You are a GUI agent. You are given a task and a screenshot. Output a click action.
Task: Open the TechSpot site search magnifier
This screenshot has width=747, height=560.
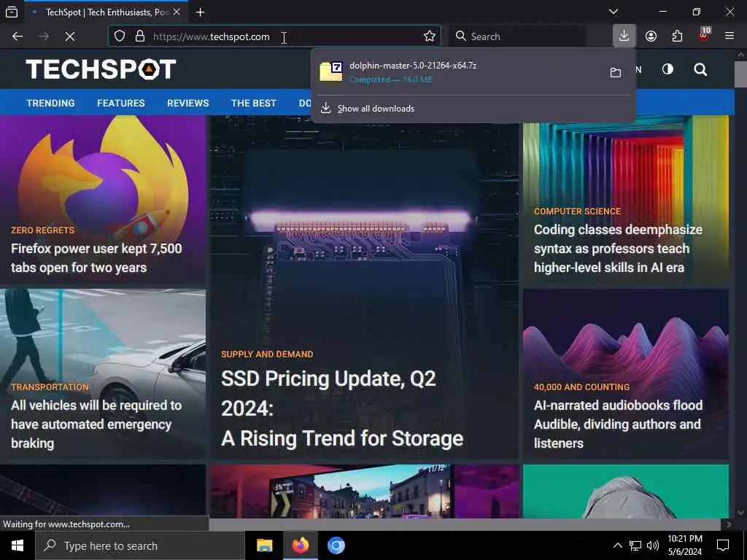tap(700, 69)
